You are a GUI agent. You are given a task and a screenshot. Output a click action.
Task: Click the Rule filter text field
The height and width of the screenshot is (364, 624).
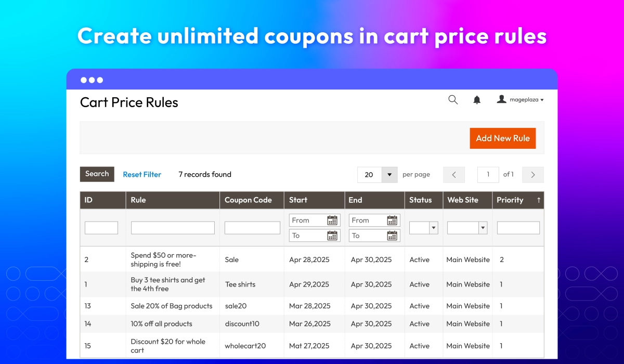click(173, 228)
